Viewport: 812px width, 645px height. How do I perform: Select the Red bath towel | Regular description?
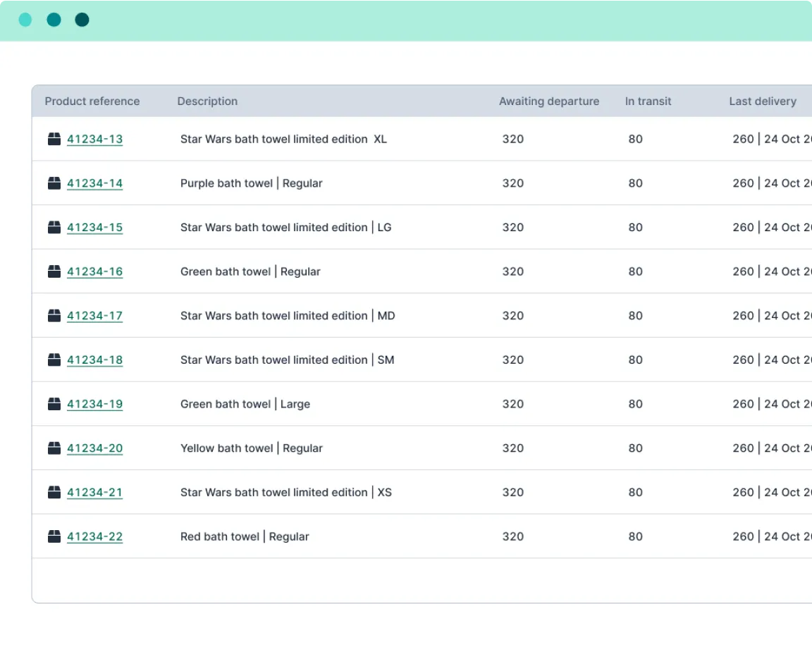(245, 536)
